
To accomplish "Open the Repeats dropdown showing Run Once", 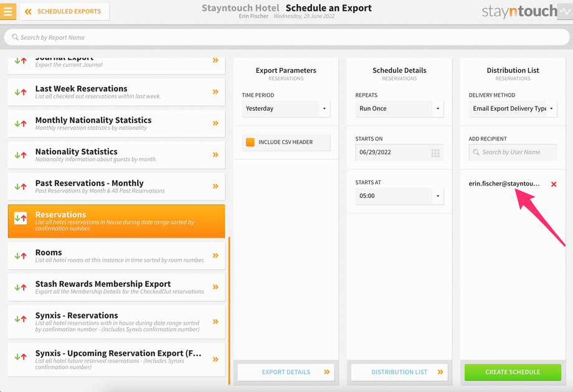I will (x=399, y=108).
